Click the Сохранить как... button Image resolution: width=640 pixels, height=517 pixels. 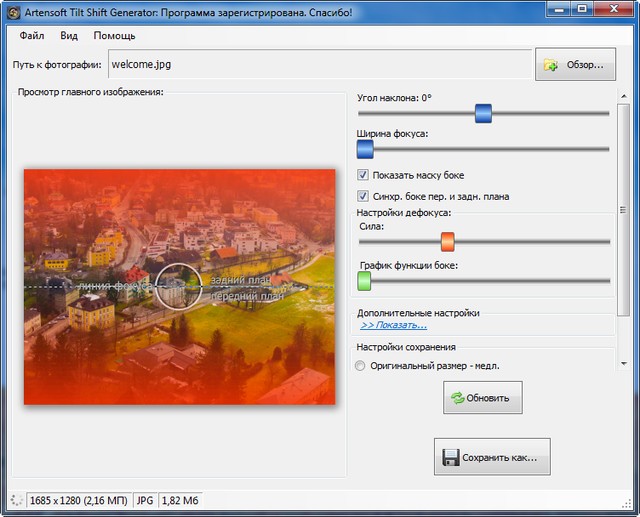coord(492,457)
